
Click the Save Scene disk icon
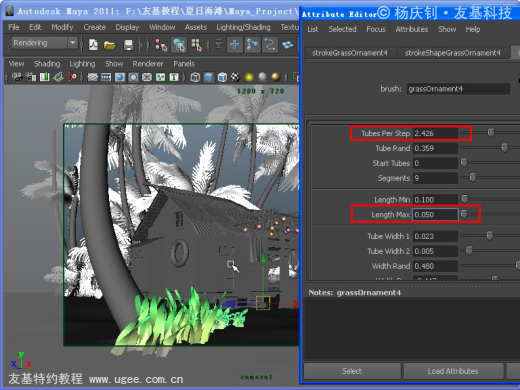(x=128, y=44)
